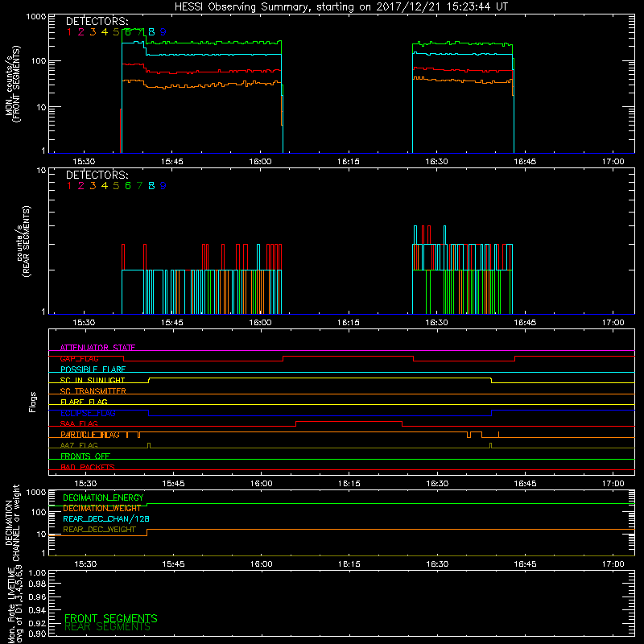Click the DETECTORS: label in the front segments plot
644x644 pixels.
97,22
